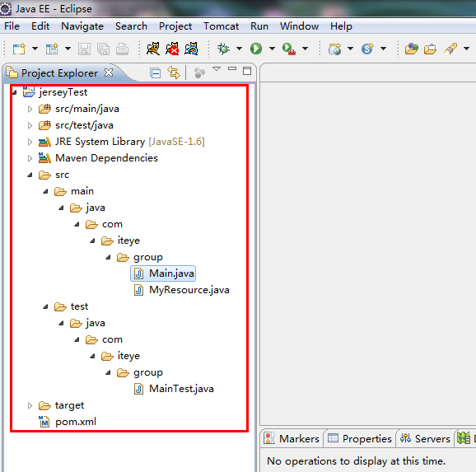Collapse All in Project Explorer
The height and width of the screenshot is (472, 476).
(x=156, y=72)
